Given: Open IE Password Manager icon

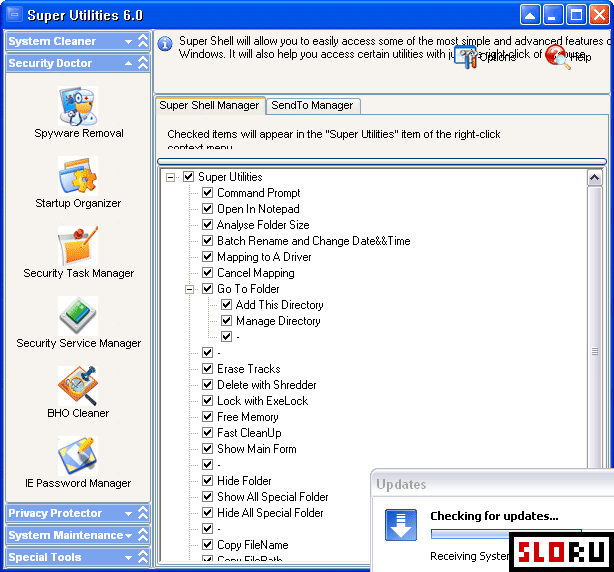Looking at the screenshot, I should pos(78,456).
